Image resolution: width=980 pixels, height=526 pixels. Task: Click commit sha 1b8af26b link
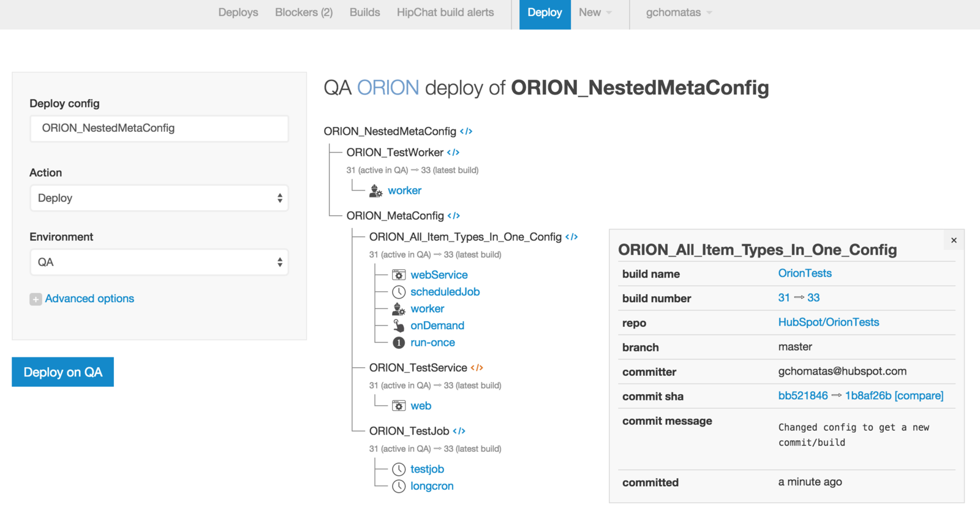869,396
